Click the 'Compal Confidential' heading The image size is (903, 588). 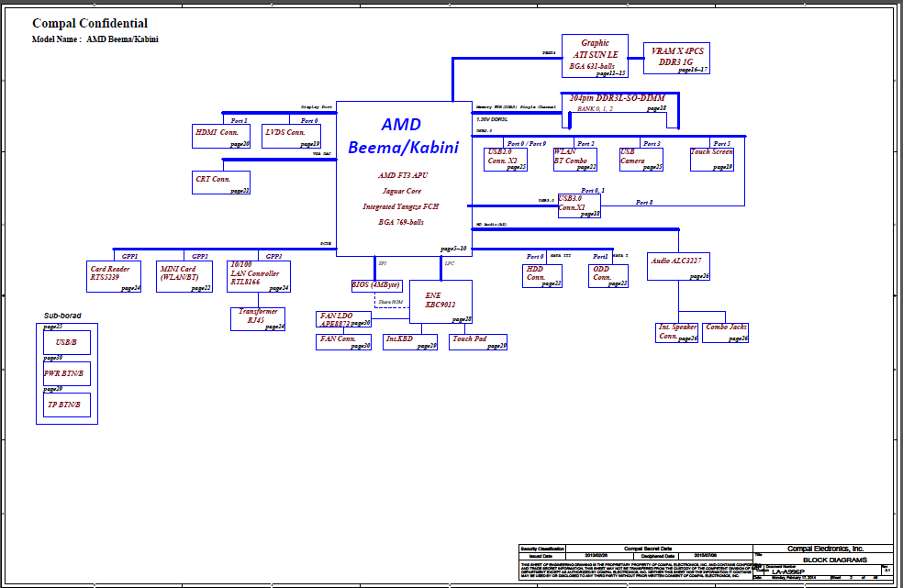tap(90, 24)
